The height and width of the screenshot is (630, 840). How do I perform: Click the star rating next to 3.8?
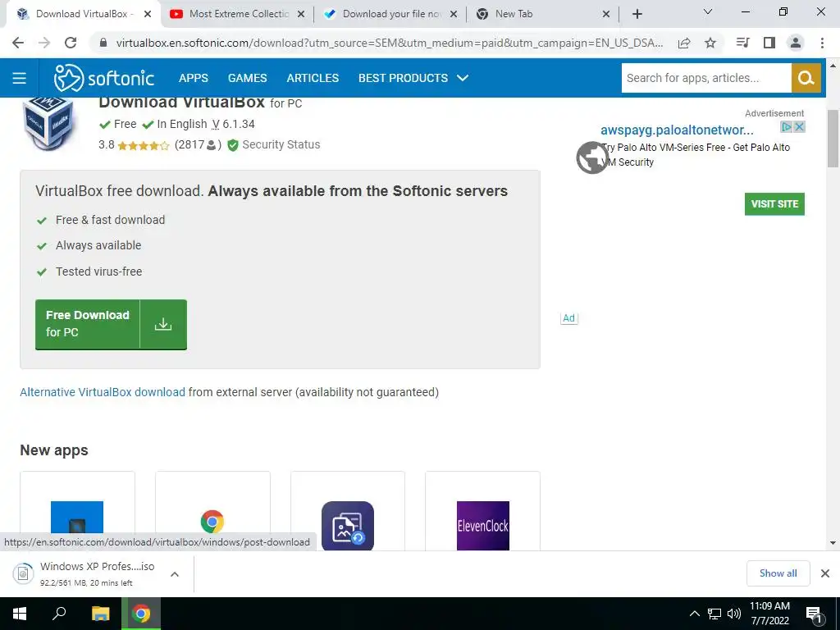[x=143, y=145]
